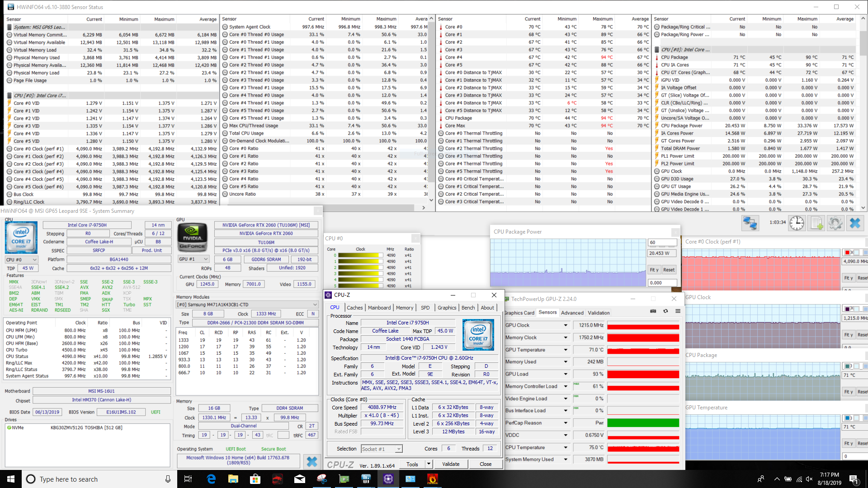Open GPU-Z hamburger menu
This screenshot has width=868, height=488.
[678, 311]
